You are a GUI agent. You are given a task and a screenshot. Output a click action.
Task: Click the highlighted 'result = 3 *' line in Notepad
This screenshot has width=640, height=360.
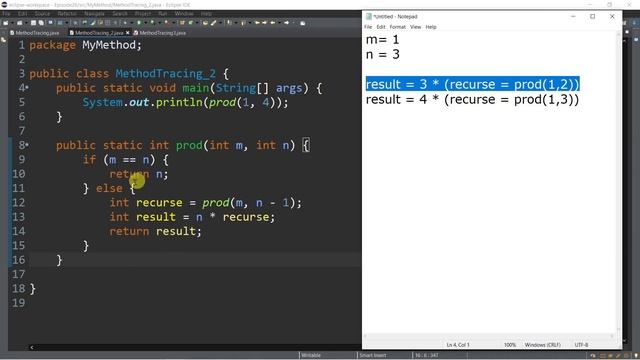[x=473, y=84]
